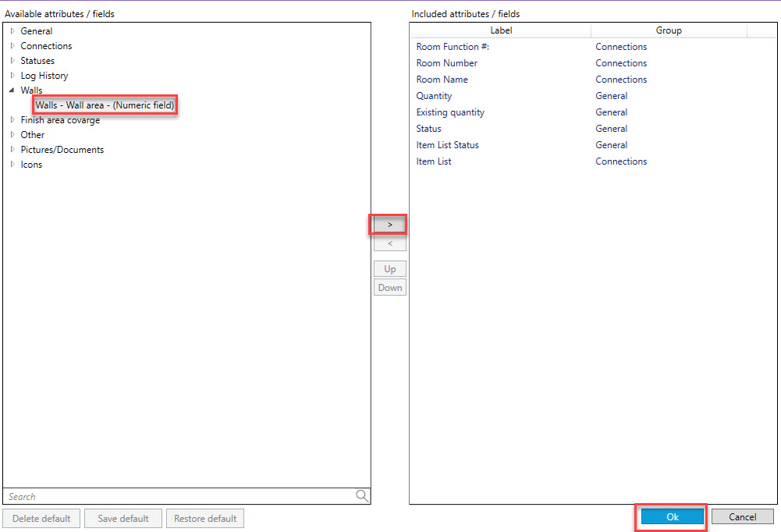This screenshot has height=532, width=781.
Task: Collapse the Walls tree node
Action: pos(12,90)
